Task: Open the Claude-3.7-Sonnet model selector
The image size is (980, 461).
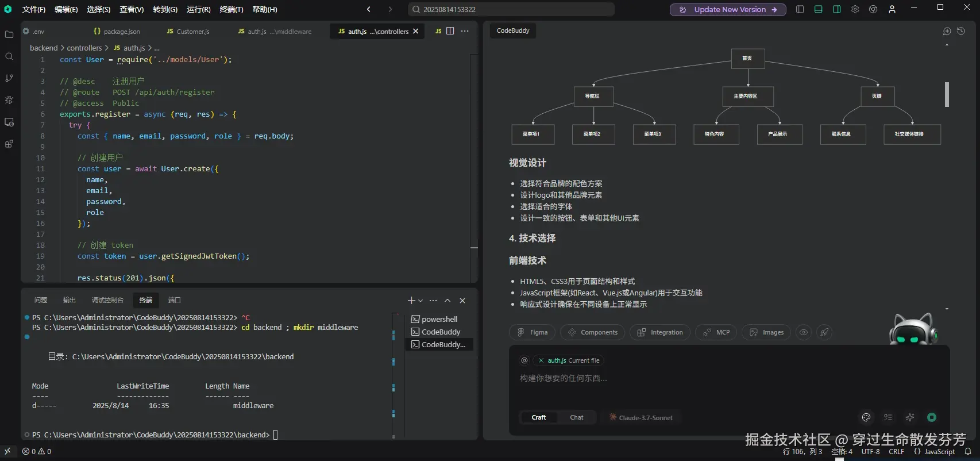Action: point(641,418)
